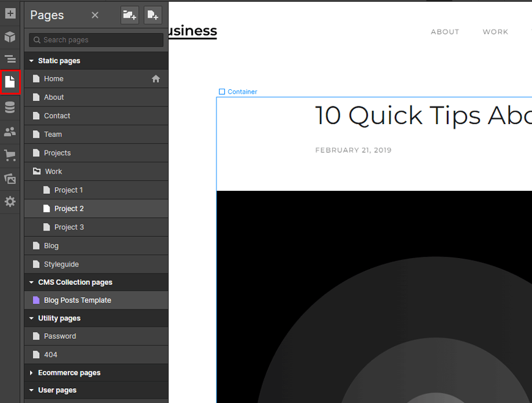The height and width of the screenshot is (403, 532).
Task: Click the Business brand link on canvas
Action: click(x=193, y=31)
